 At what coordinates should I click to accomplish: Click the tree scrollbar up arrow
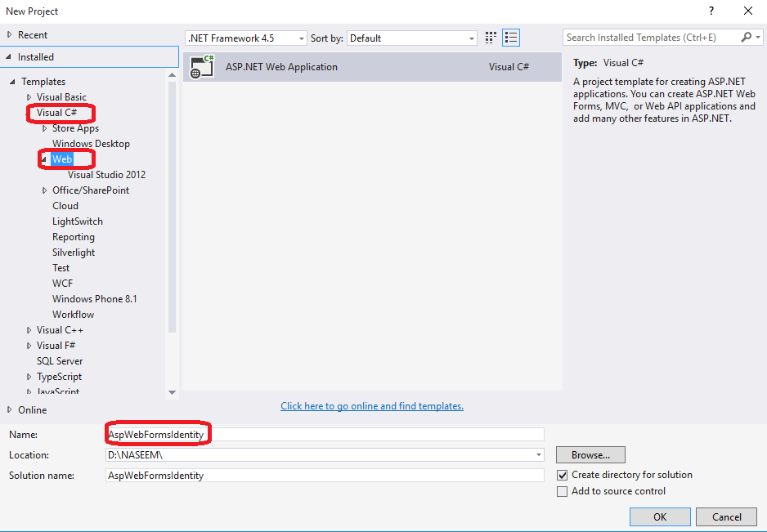(172, 75)
